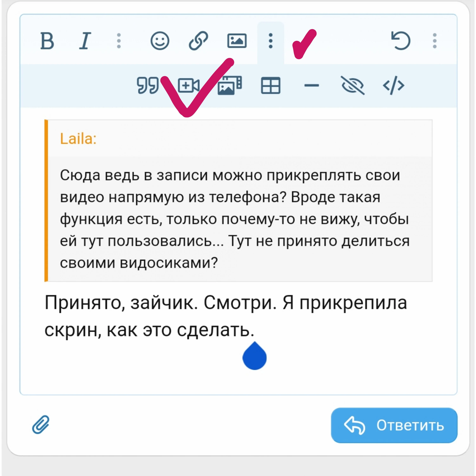Insert an image via picture icon

[237, 41]
